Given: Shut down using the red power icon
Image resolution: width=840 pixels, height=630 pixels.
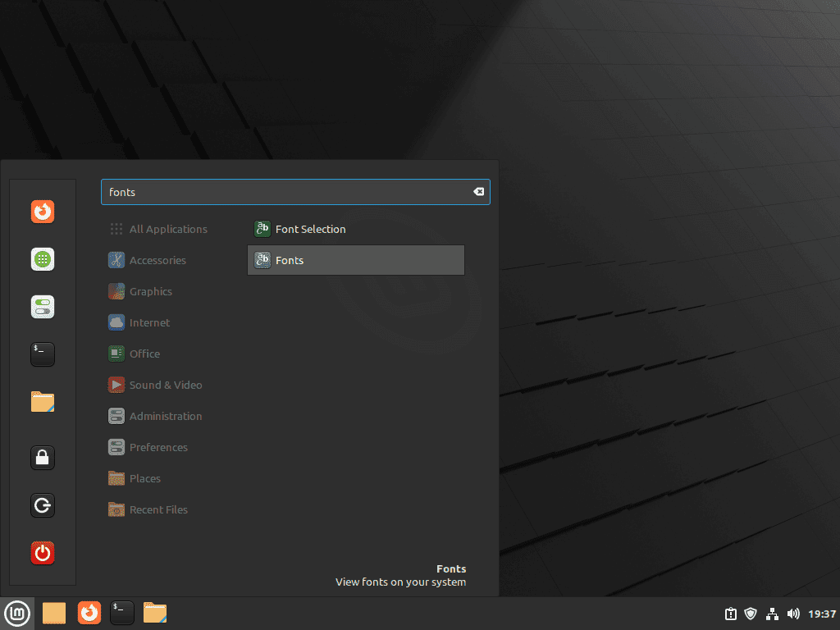Looking at the screenshot, I should [x=42, y=552].
